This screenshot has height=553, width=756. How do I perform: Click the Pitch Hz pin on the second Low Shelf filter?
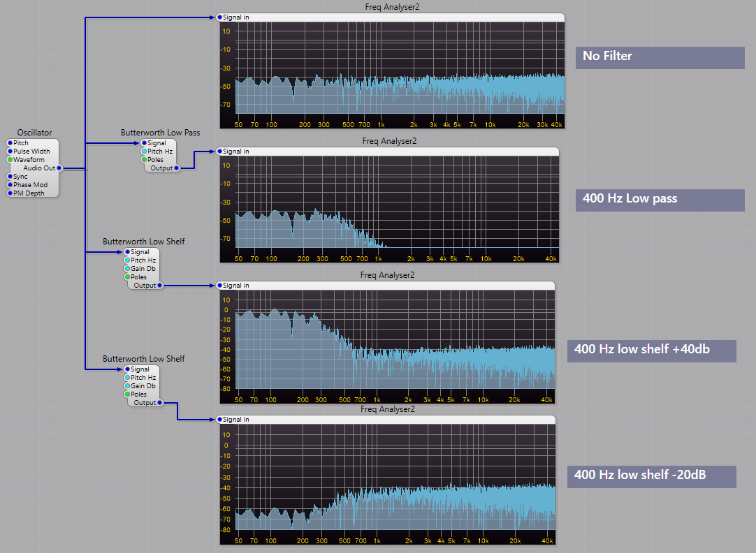tap(127, 377)
